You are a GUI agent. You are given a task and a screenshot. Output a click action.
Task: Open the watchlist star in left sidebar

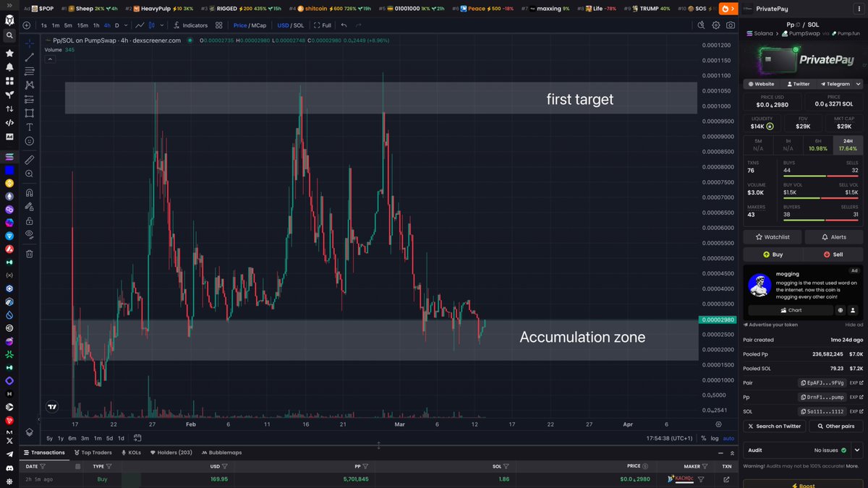(x=9, y=53)
